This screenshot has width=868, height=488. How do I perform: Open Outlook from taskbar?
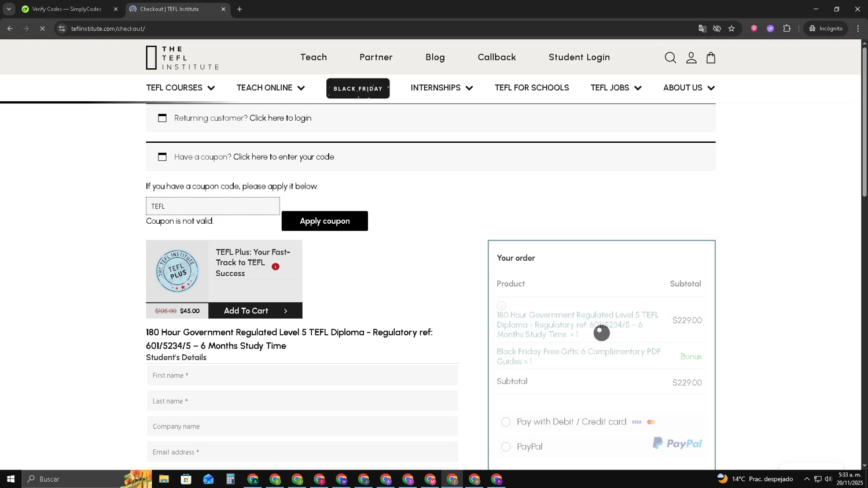coord(208,479)
